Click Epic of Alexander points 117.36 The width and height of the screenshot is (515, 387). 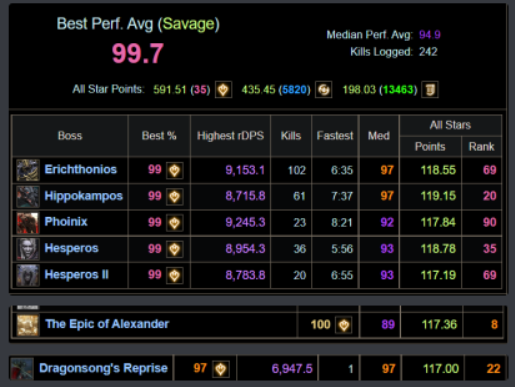click(x=439, y=324)
